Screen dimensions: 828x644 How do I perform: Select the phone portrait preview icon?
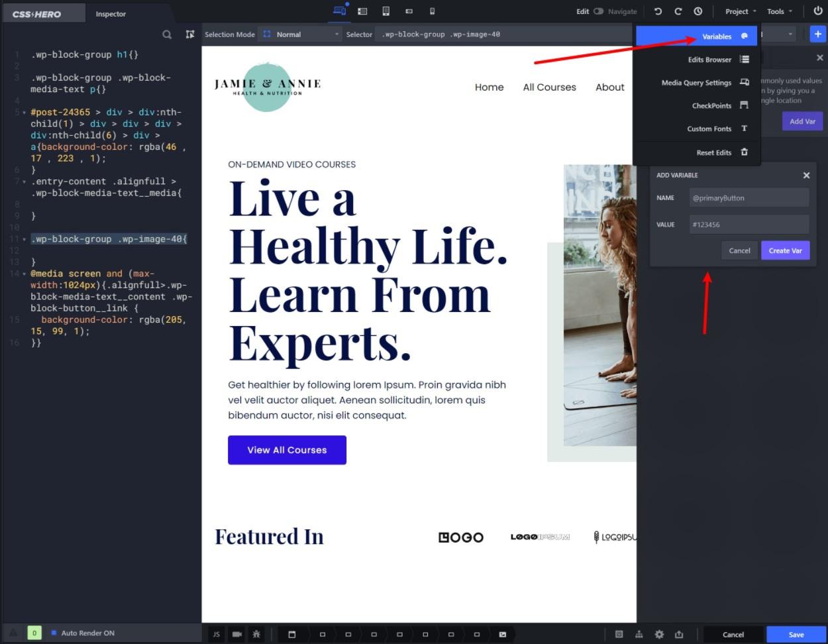[432, 11]
